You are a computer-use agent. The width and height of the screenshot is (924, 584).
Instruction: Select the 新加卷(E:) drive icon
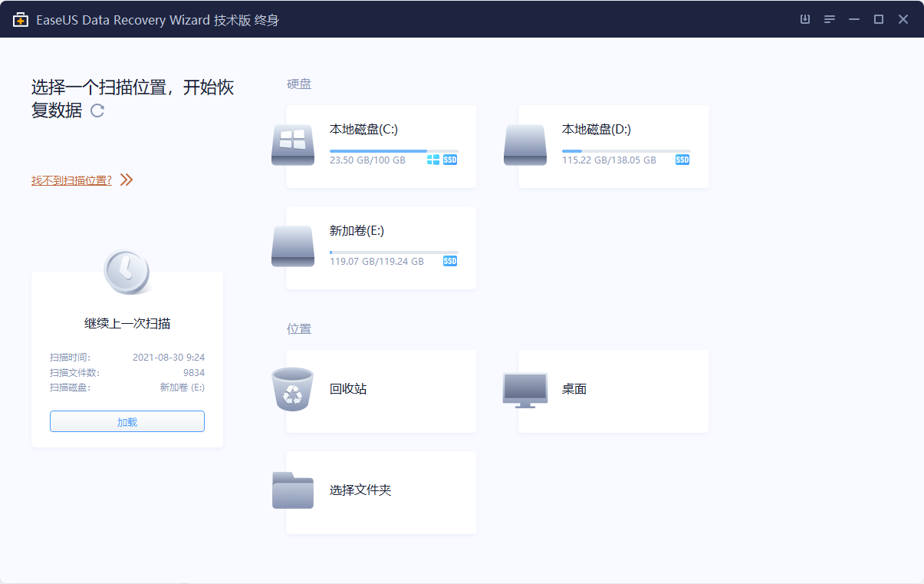point(293,246)
